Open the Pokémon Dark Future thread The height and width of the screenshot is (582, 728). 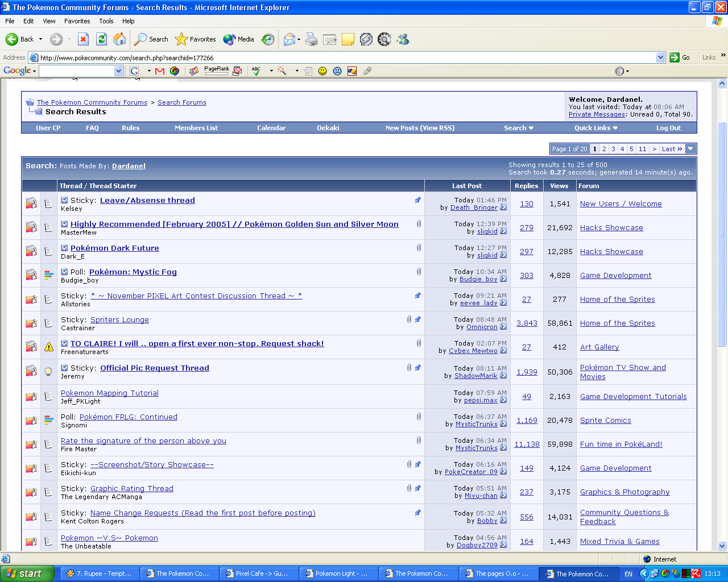pos(115,248)
